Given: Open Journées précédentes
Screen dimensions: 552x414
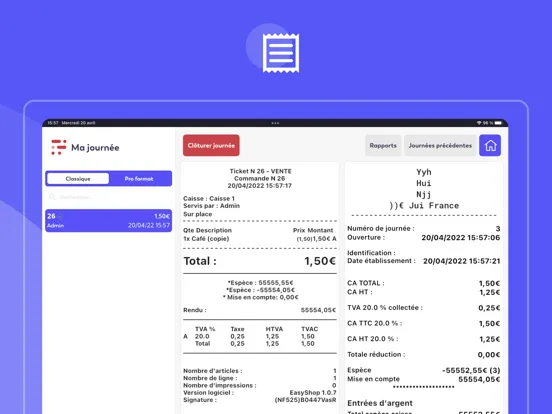Looking at the screenshot, I should tap(440, 145).
